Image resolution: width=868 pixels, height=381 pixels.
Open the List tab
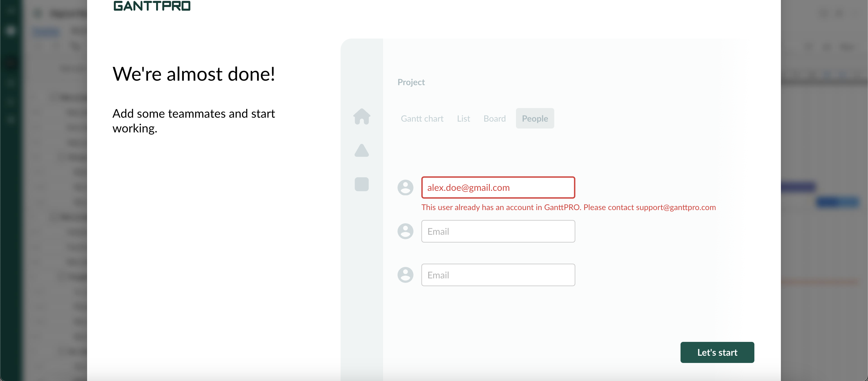pos(463,118)
